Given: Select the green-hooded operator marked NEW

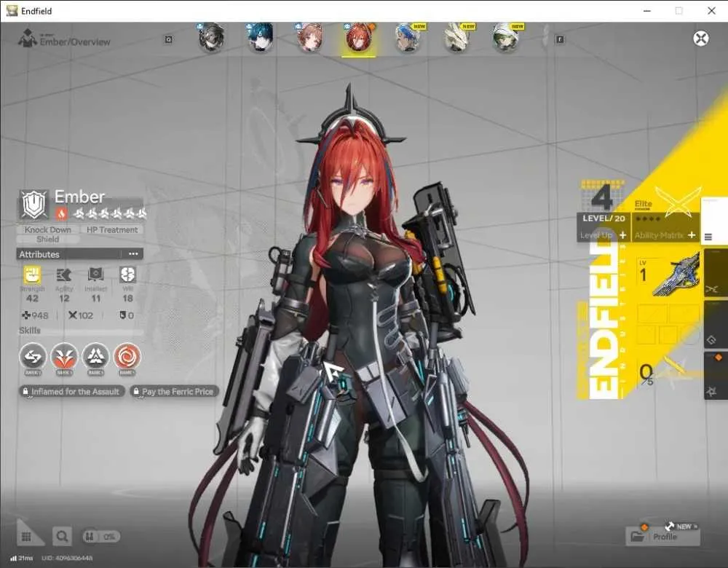Looking at the screenshot, I should pyautogui.click(x=506, y=37).
